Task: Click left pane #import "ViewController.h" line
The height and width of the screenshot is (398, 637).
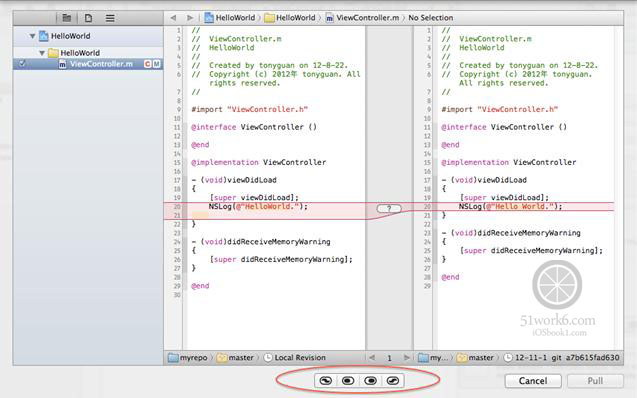Action: pyautogui.click(x=249, y=109)
